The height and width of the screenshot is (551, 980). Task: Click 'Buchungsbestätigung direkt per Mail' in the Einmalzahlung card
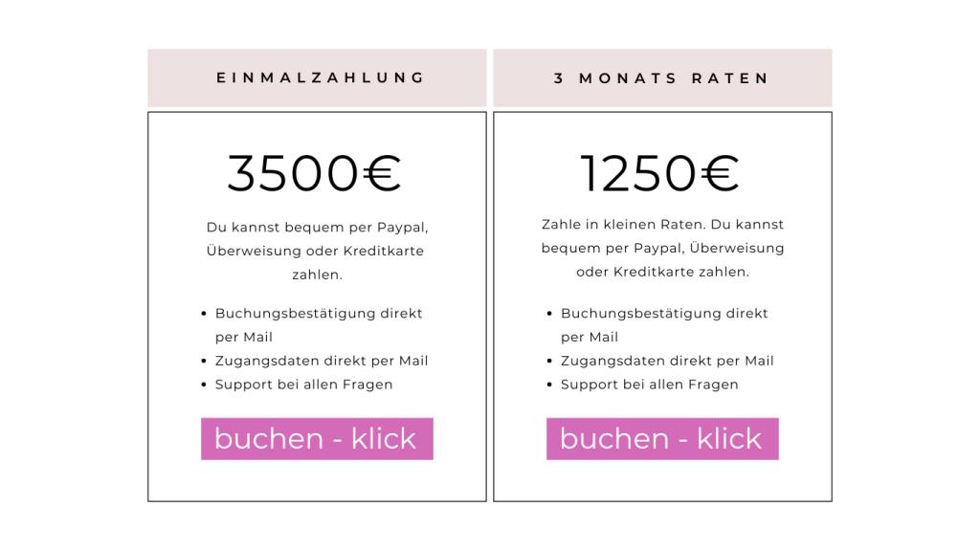[318, 314]
